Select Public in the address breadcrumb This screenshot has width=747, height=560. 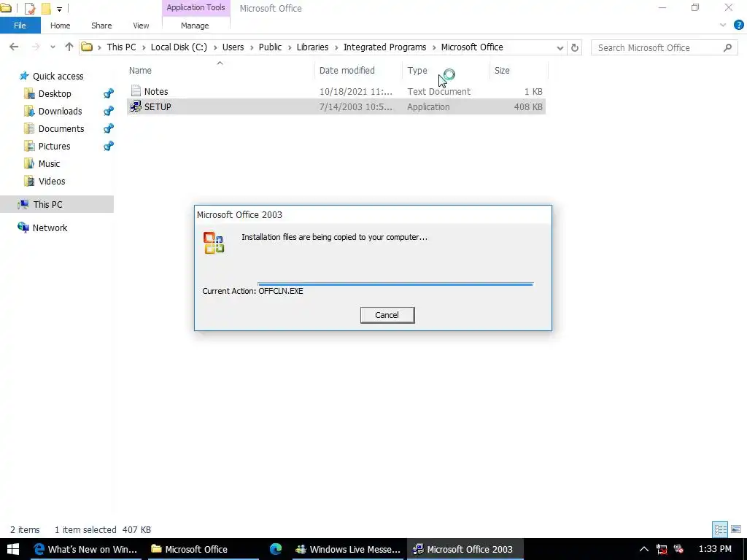pos(270,47)
